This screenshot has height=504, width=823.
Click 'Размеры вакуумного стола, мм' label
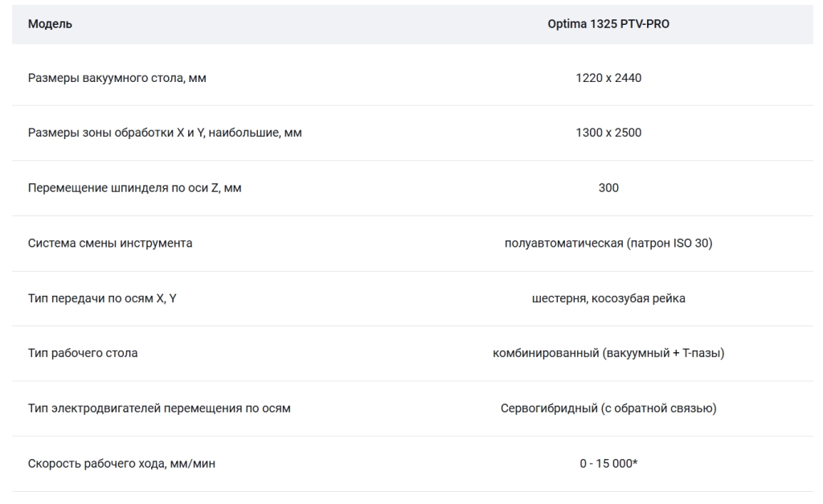[117, 78]
